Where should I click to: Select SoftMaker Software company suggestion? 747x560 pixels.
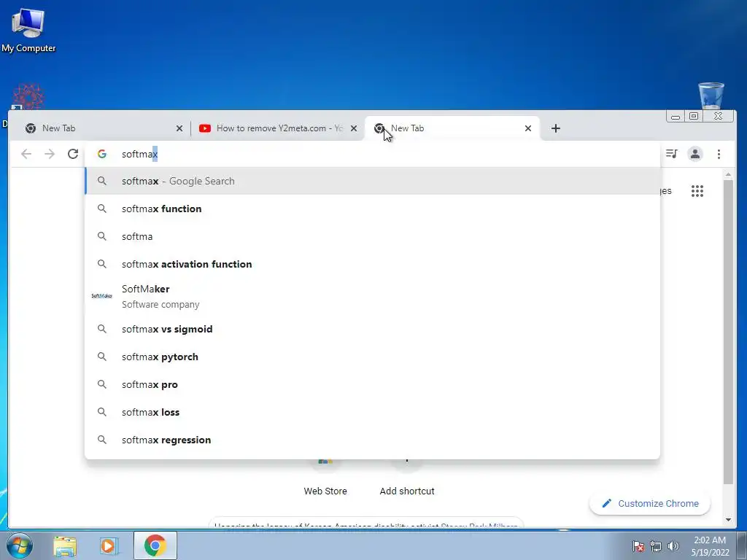pos(373,296)
